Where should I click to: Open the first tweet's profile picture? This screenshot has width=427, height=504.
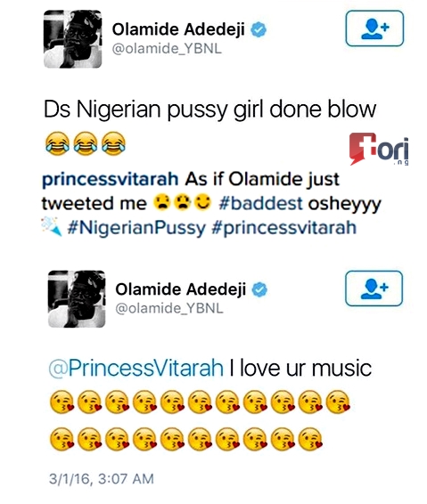pyautogui.click(x=73, y=39)
